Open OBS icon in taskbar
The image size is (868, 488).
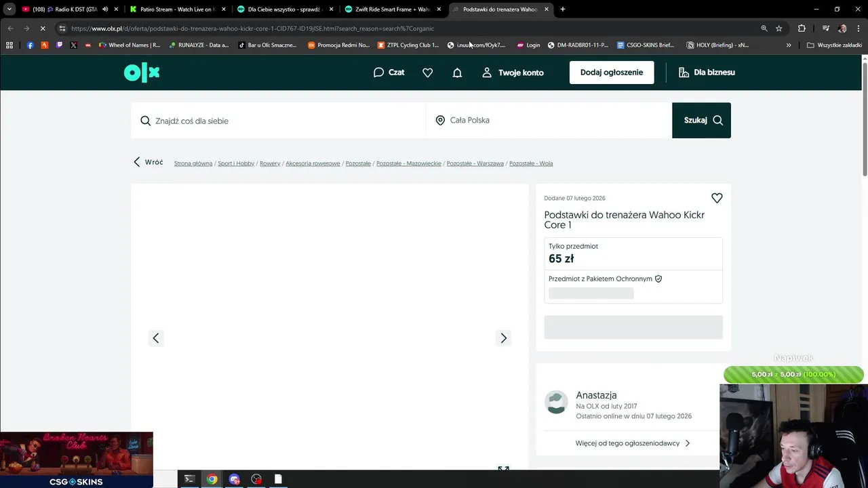[x=256, y=479]
